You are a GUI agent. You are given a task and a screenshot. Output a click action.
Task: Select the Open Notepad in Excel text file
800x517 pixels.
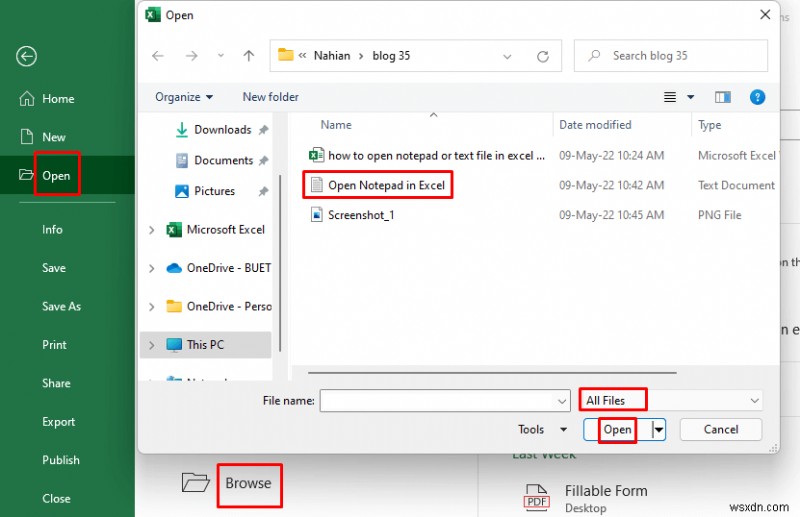(x=386, y=185)
